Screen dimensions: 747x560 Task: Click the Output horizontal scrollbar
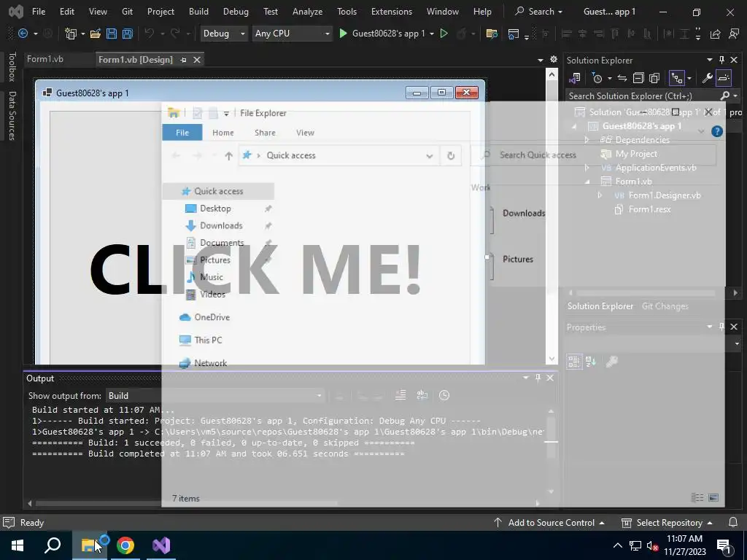click(x=187, y=503)
